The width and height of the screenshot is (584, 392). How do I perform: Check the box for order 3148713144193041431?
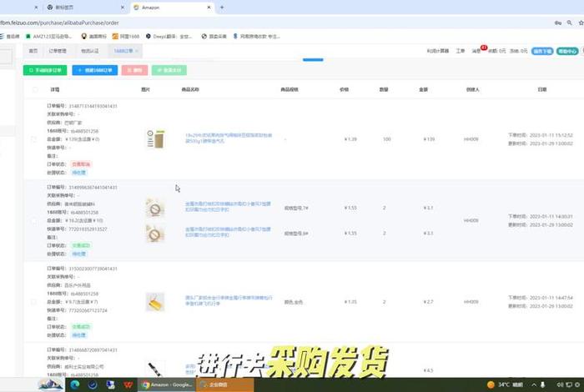[33, 139]
